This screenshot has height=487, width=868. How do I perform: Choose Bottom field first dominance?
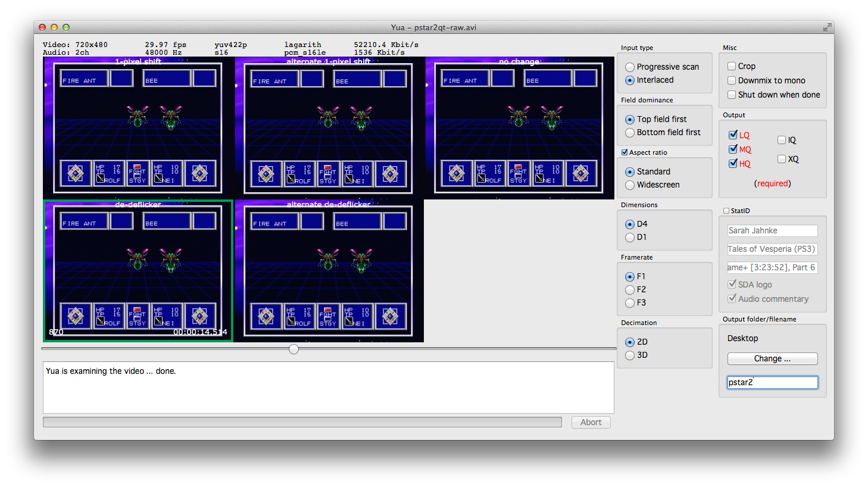coord(630,133)
